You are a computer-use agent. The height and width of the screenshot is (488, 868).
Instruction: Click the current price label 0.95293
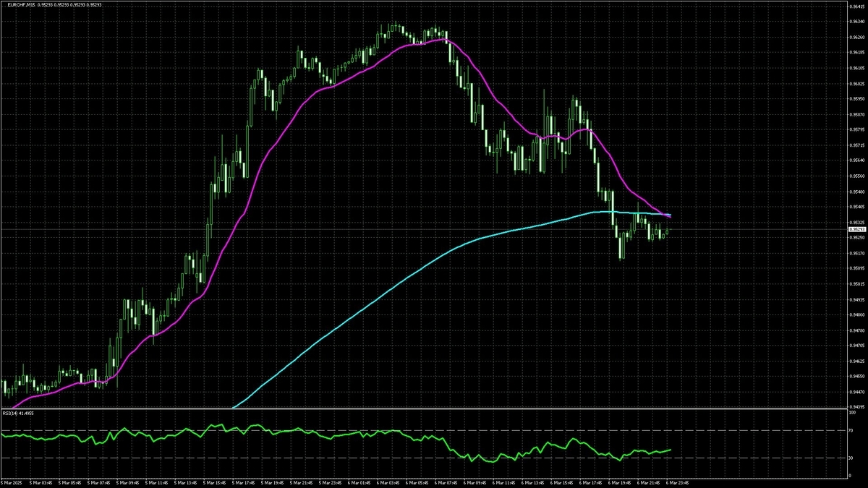857,229
